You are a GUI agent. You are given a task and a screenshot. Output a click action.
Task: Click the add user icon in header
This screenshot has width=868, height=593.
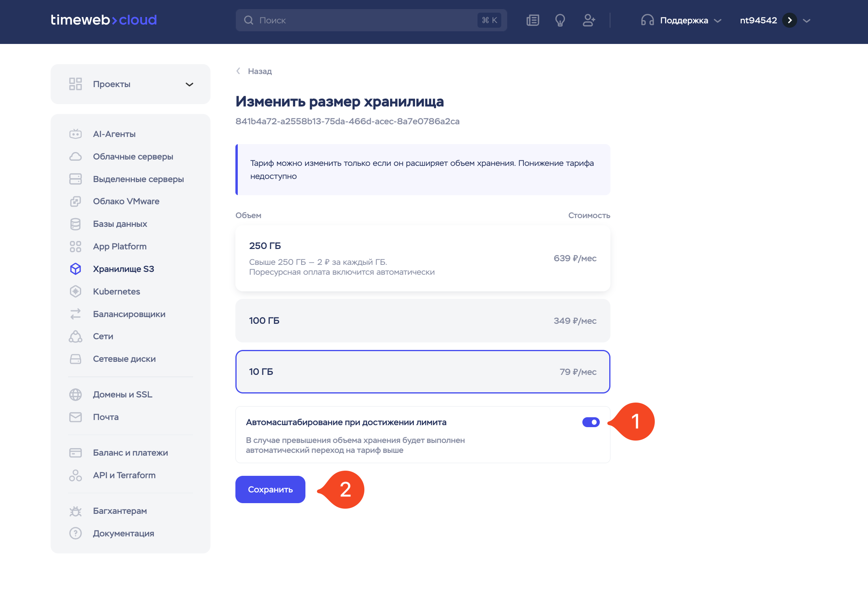(588, 20)
